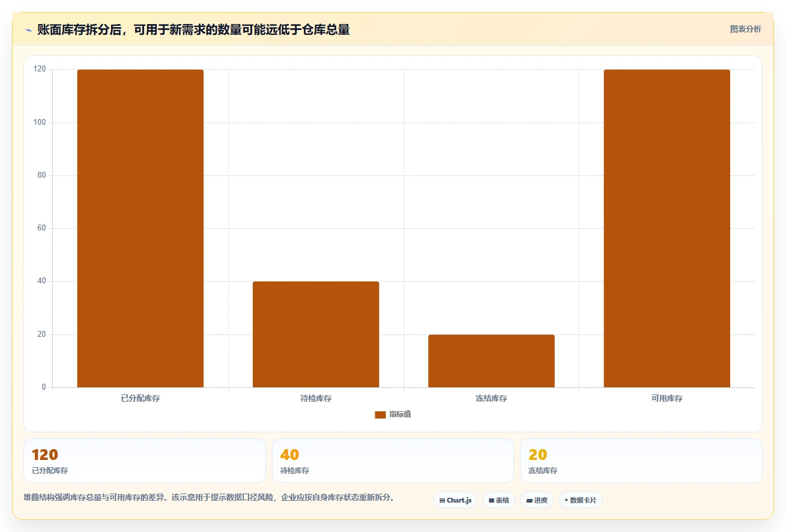
Task: Click the chart title about 账面库存拆分
Action: tap(193, 29)
